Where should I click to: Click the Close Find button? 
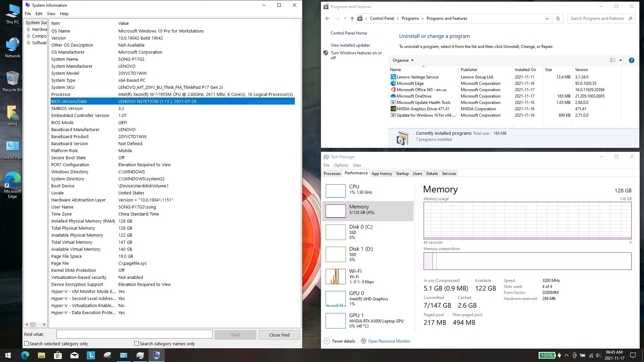click(x=279, y=335)
